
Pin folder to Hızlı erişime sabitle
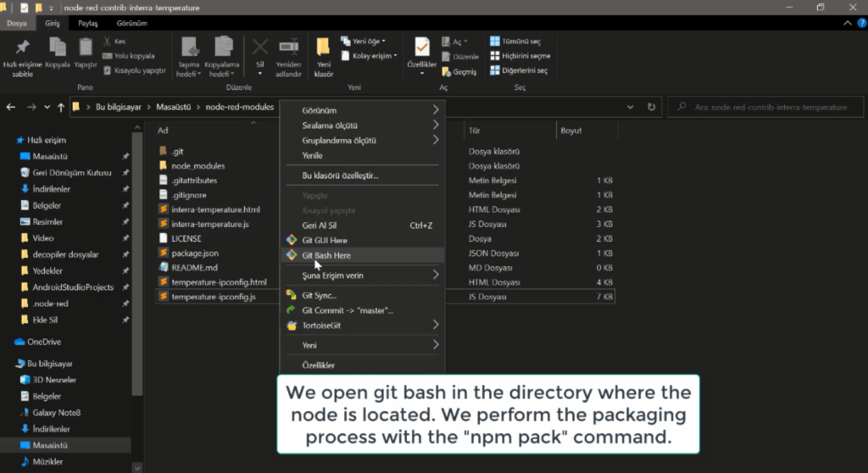point(22,58)
